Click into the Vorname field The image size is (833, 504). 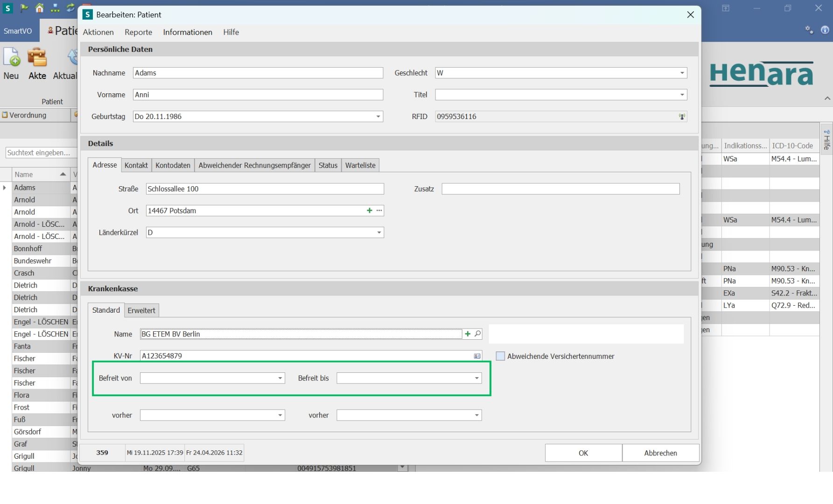point(258,95)
